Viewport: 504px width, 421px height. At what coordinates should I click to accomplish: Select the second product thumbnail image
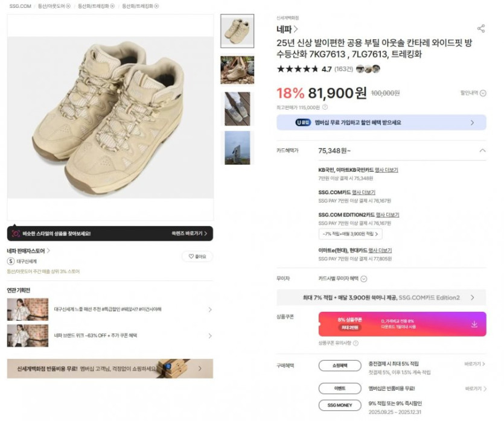pos(237,70)
